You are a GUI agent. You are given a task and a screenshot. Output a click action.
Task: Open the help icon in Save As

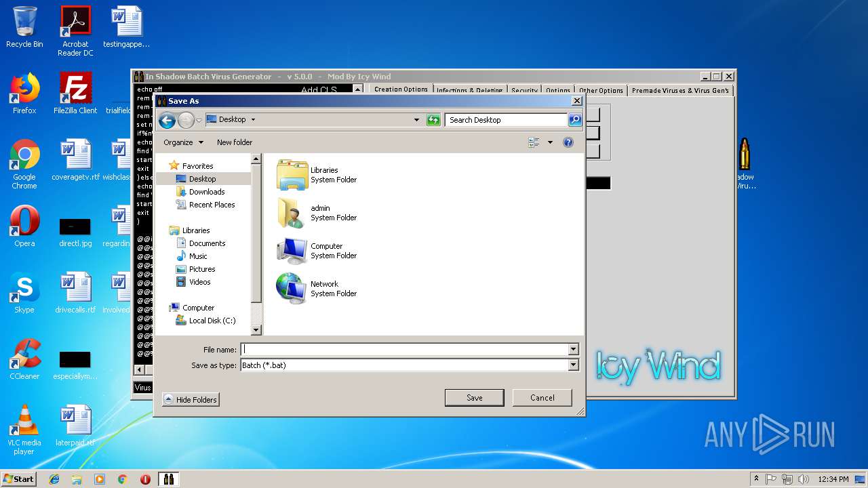click(x=568, y=142)
